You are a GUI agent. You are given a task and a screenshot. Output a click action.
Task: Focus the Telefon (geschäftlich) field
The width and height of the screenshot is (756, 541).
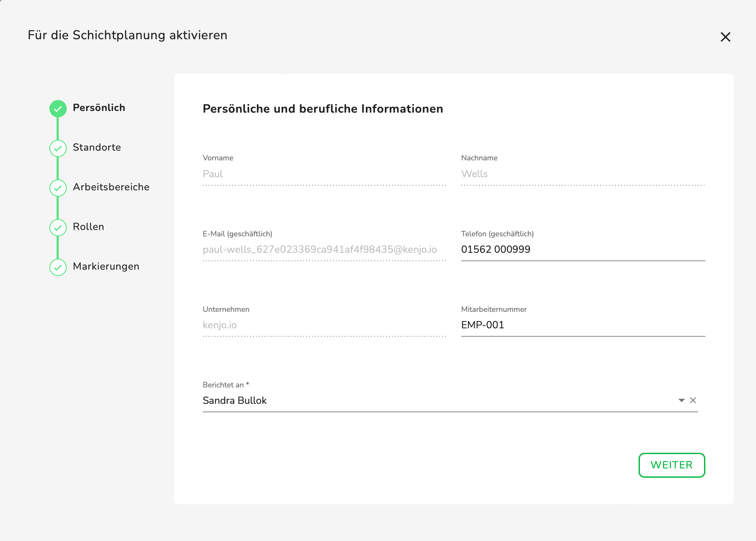pos(583,249)
